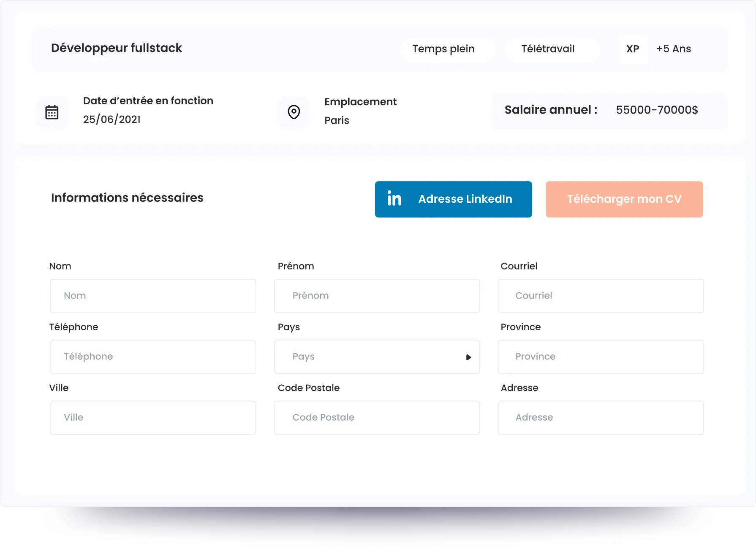The image size is (756, 549).
Task: Focus the Ville input field
Action: point(153,418)
